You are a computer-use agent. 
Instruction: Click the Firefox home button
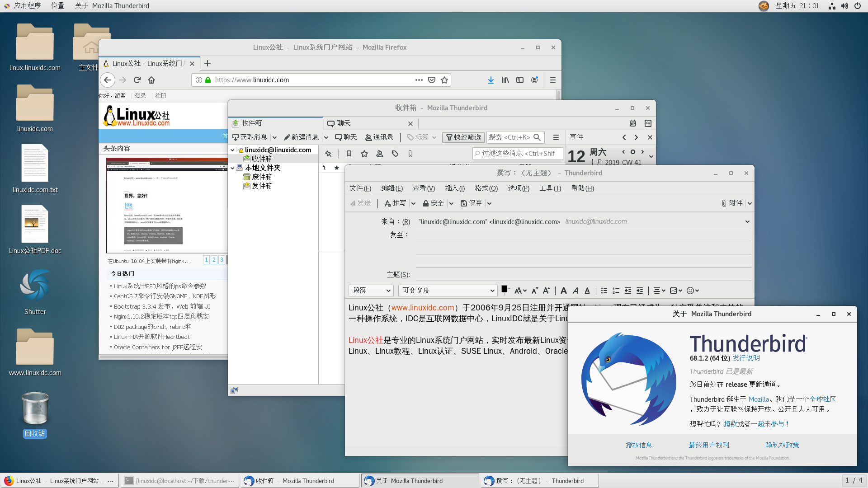pos(151,80)
